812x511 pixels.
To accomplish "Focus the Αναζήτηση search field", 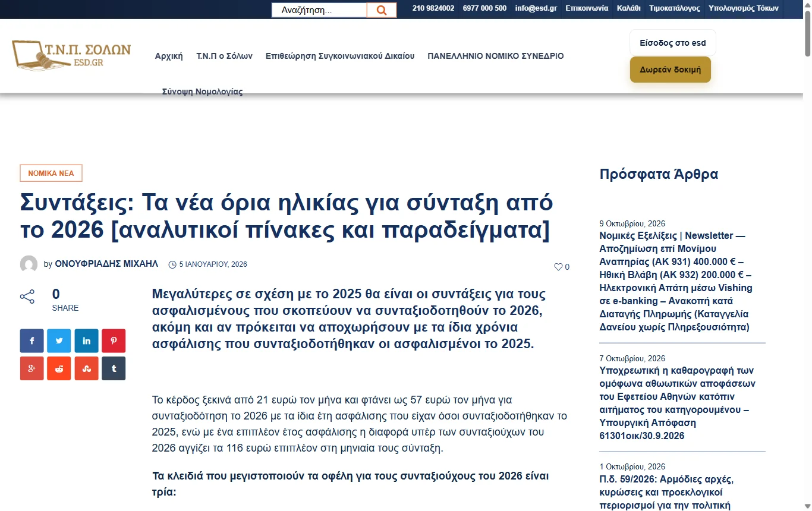I will pos(319,10).
